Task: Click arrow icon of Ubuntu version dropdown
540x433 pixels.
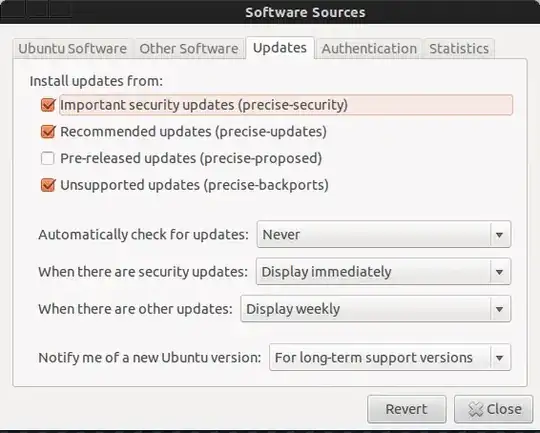Action: pyautogui.click(x=499, y=358)
